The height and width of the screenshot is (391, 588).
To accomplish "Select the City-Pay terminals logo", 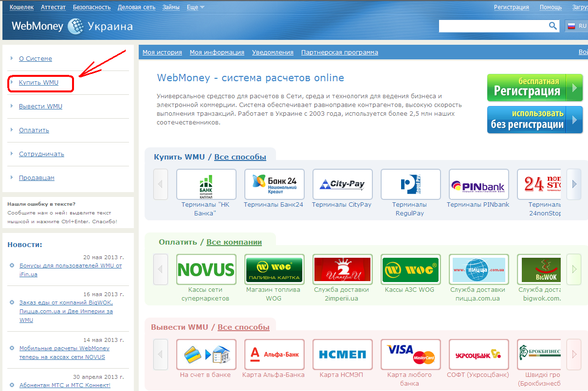I will [x=343, y=184].
